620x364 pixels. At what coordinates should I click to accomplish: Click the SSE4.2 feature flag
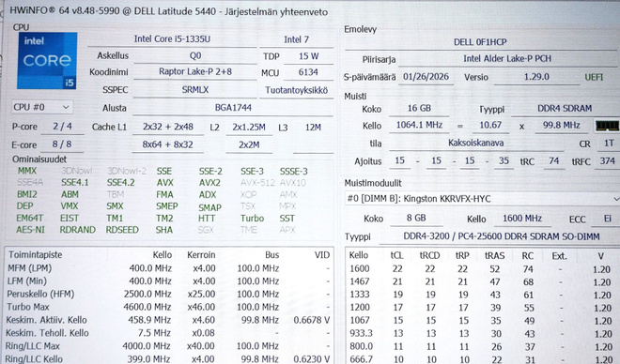[x=120, y=183]
